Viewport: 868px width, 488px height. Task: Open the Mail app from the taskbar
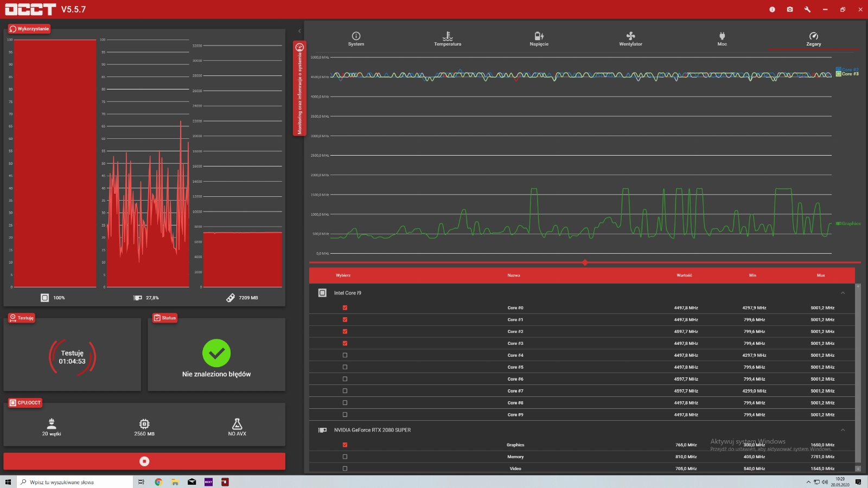click(x=192, y=482)
